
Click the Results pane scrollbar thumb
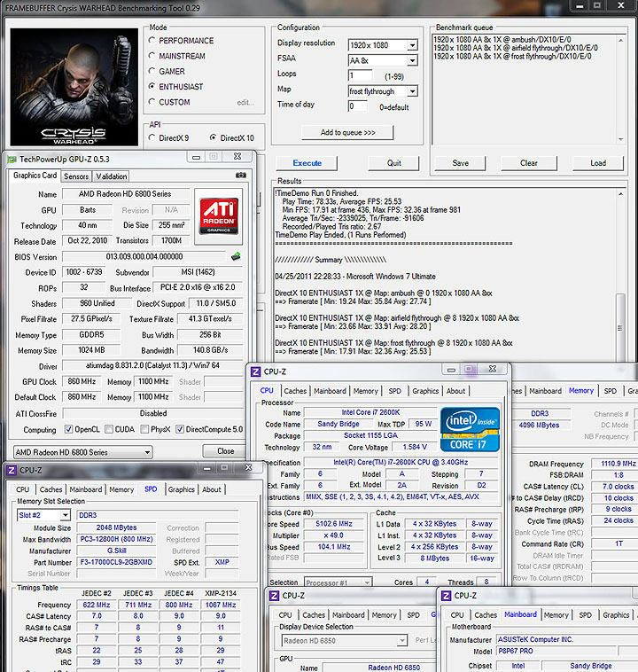coord(620,327)
